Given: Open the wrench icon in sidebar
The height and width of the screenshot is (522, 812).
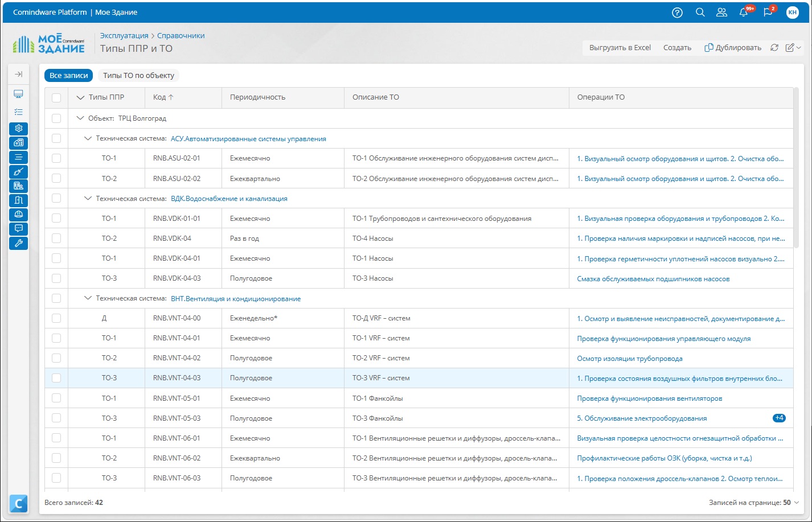Looking at the screenshot, I should tap(18, 243).
